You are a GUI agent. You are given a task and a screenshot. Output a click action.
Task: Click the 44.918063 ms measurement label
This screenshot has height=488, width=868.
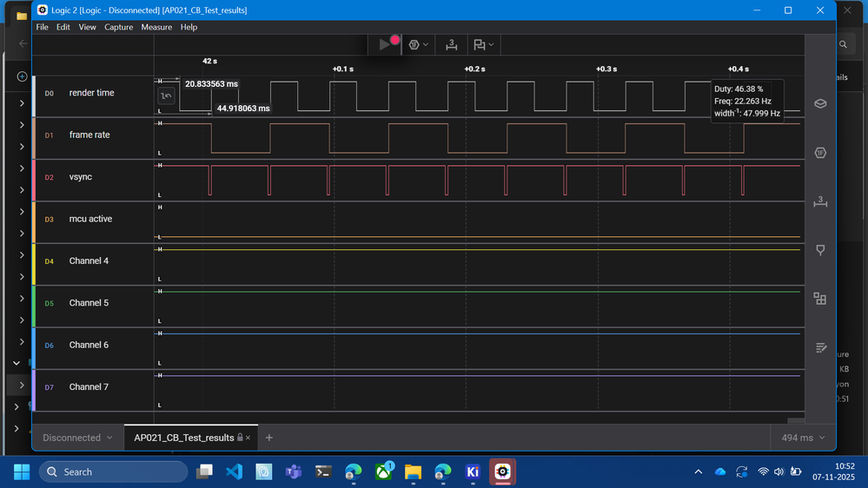tap(243, 109)
